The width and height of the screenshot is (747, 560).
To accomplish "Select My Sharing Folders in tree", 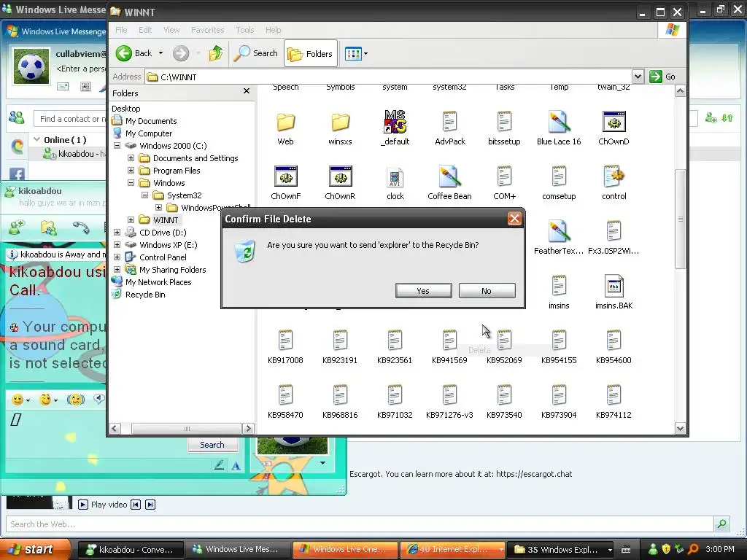I will point(172,270).
